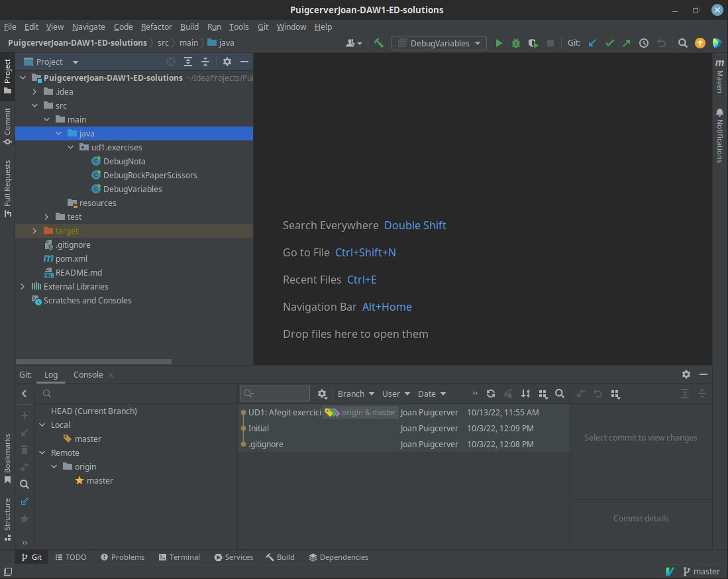Toggle tool window bars at bottom-left corner
Screen dimensions: 728x579
click(8, 572)
